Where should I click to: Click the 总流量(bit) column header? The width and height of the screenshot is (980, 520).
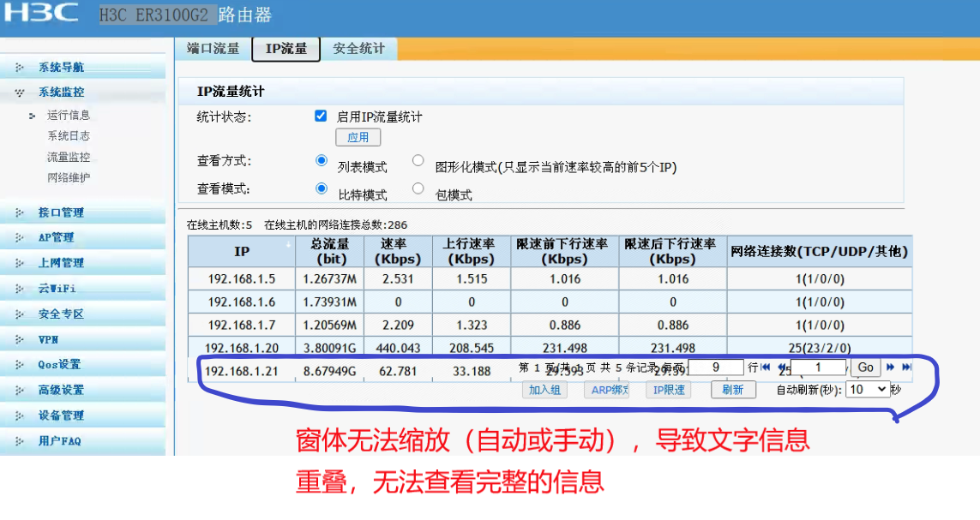pos(330,252)
